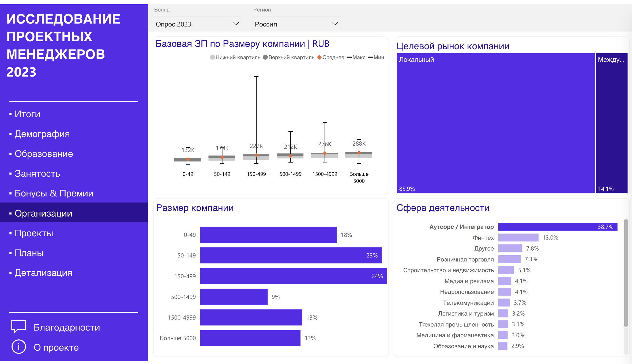Open the Россия region combo box
The width and height of the screenshot is (632, 364).
click(x=296, y=24)
